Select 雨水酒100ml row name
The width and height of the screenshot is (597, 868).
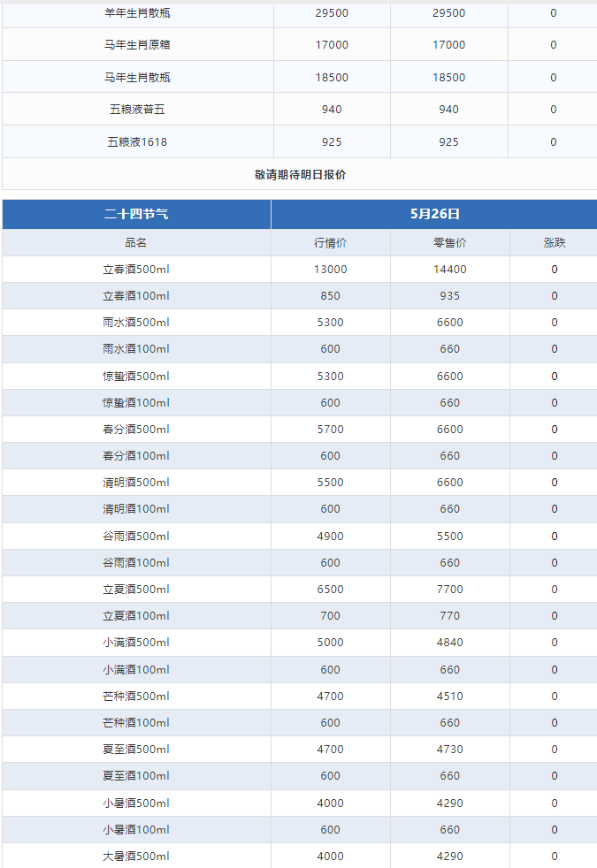(136, 349)
